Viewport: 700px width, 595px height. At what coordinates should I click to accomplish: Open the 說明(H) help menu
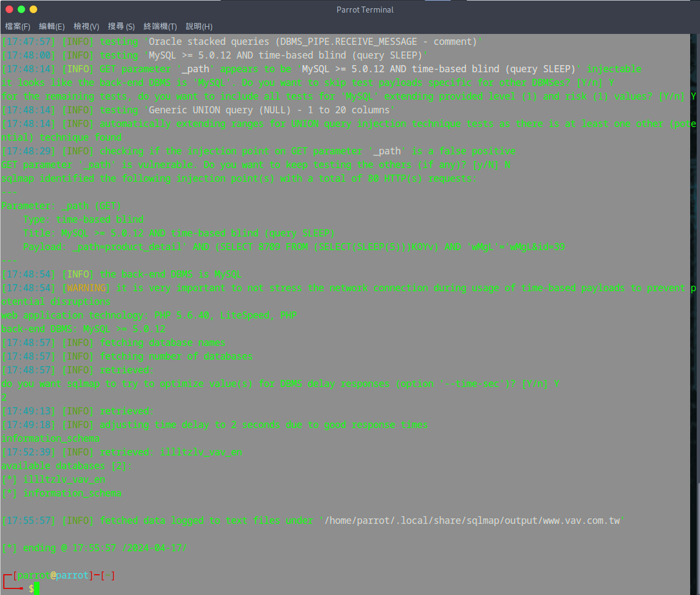(199, 26)
